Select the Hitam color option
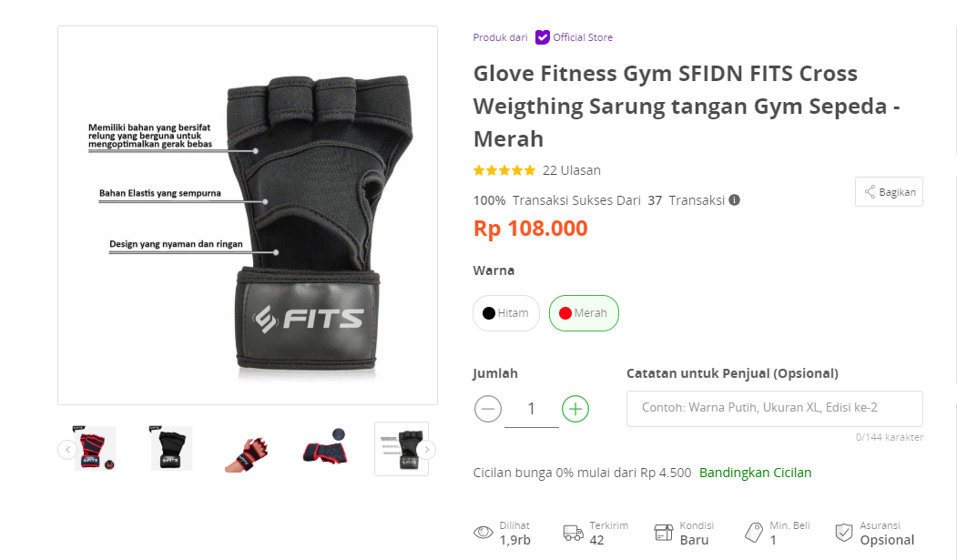 click(x=506, y=313)
